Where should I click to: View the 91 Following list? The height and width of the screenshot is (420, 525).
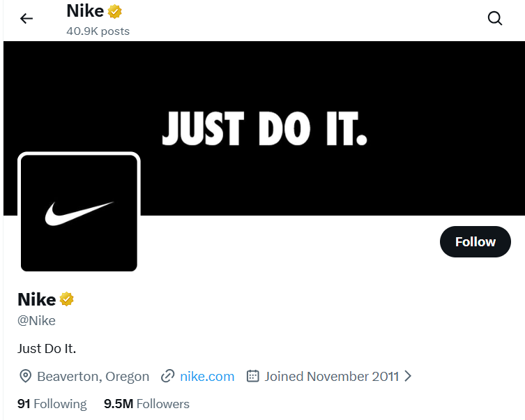[52, 404]
